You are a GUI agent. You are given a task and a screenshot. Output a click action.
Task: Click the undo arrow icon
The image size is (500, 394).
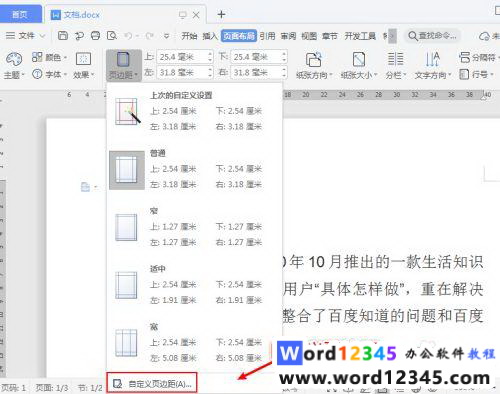pos(128,35)
